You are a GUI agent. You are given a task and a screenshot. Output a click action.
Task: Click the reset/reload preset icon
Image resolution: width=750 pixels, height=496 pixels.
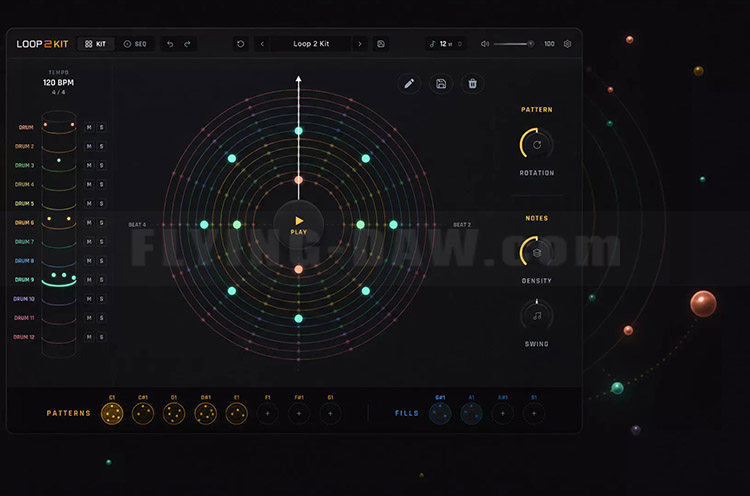[241, 44]
